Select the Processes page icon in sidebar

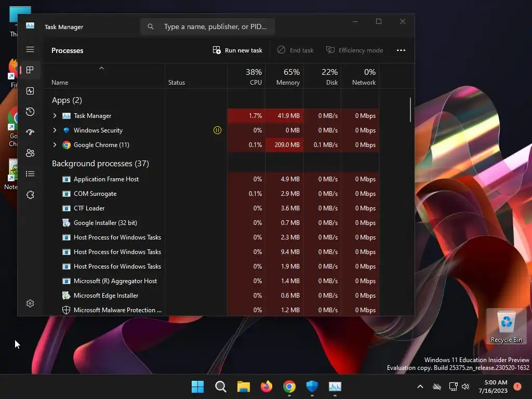30,70
